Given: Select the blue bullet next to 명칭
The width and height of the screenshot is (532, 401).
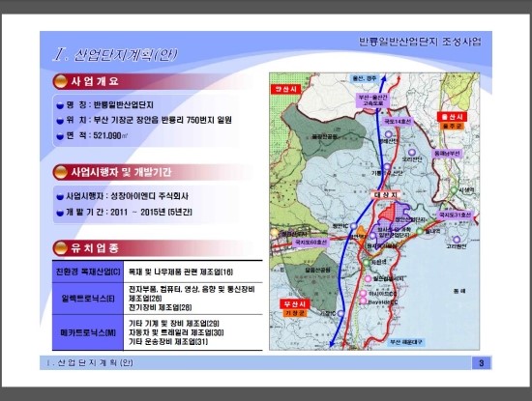Looking at the screenshot, I should point(60,105).
